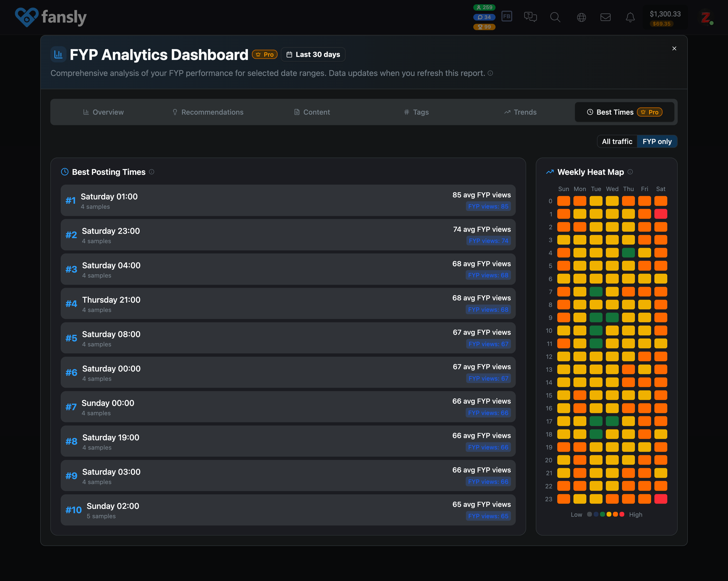Click the red Saturday 1:00 heat map cell
Screen dimensions: 728x581
pos(660,214)
